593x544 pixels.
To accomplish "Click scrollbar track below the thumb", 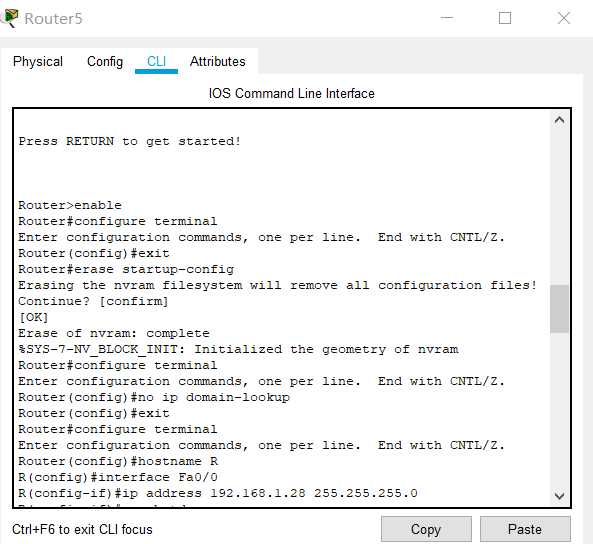I will [x=559, y=410].
